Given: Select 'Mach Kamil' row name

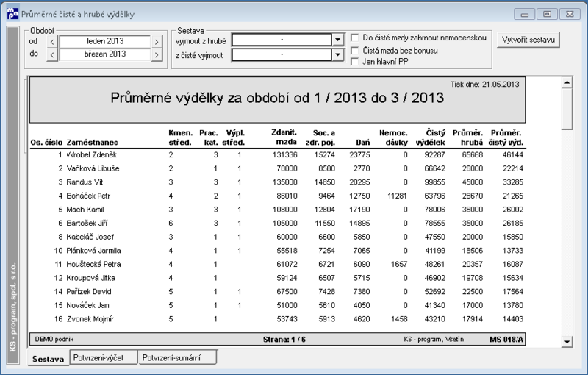Looking at the screenshot, I should [85, 210].
